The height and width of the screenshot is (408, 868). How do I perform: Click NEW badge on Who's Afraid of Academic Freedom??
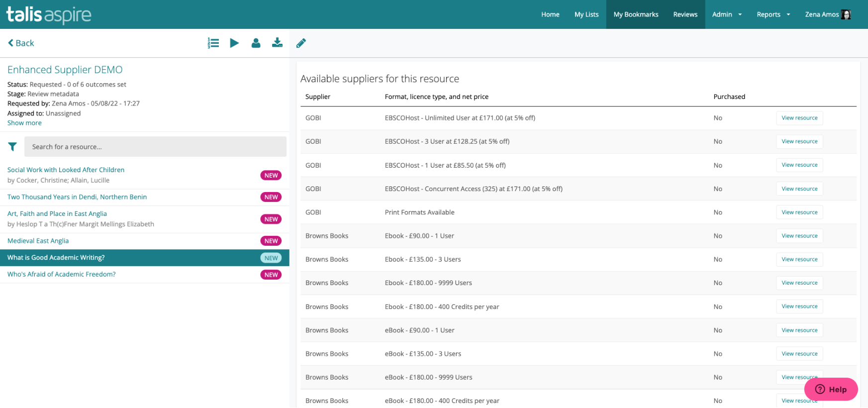pyautogui.click(x=271, y=275)
